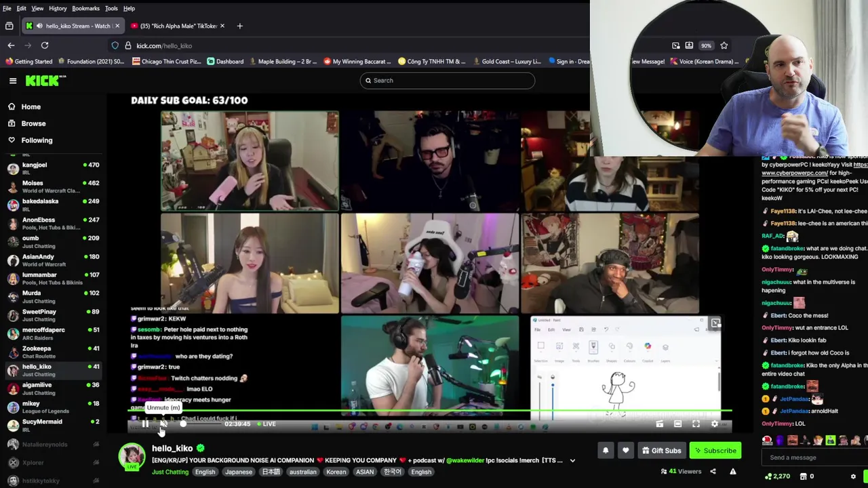
Task: Click the Japanese tag
Action: (239, 472)
